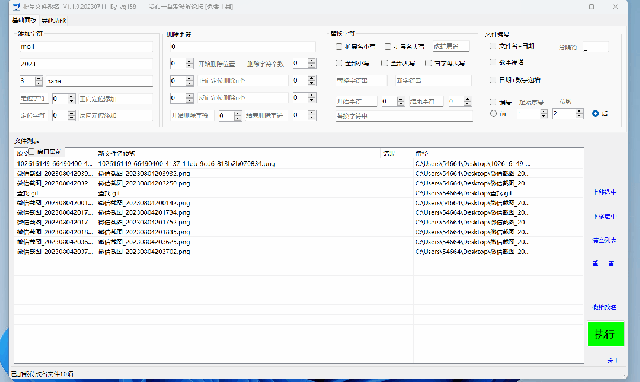Click the wide field showing 0 atop the delete group
This screenshot has width=640, height=382.
click(242, 47)
